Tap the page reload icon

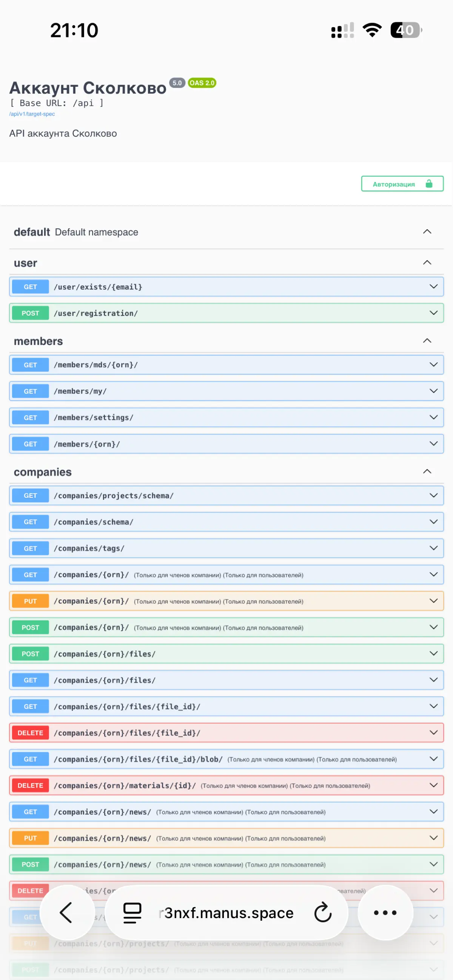[323, 912]
